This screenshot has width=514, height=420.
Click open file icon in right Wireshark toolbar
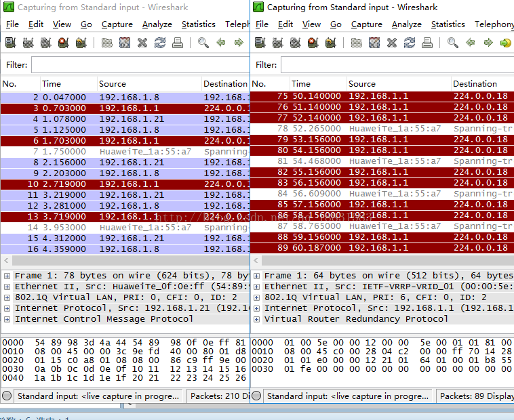[357, 43]
